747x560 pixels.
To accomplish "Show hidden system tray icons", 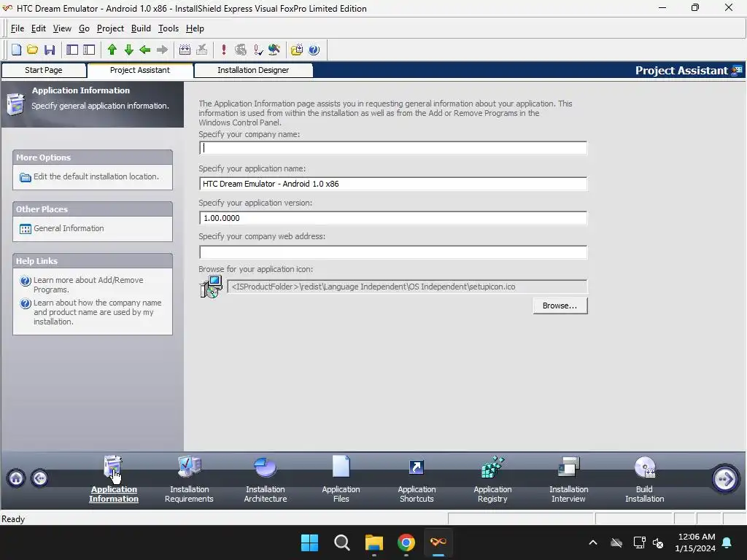I will click(593, 542).
